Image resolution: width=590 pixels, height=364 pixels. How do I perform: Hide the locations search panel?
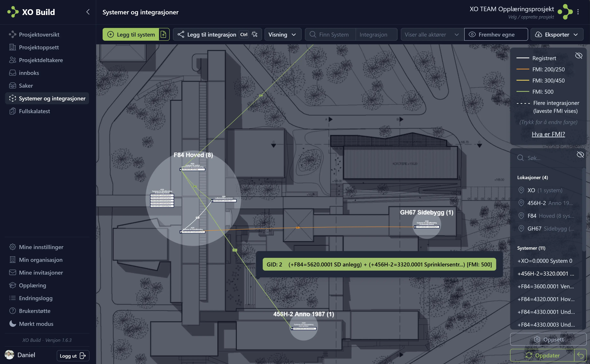(580, 155)
